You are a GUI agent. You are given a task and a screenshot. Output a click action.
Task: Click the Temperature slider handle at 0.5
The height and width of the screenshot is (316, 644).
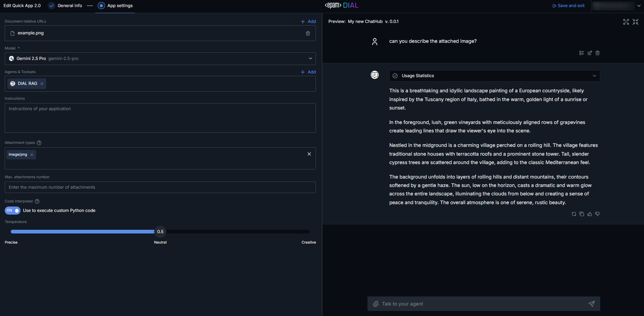pyautogui.click(x=160, y=232)
